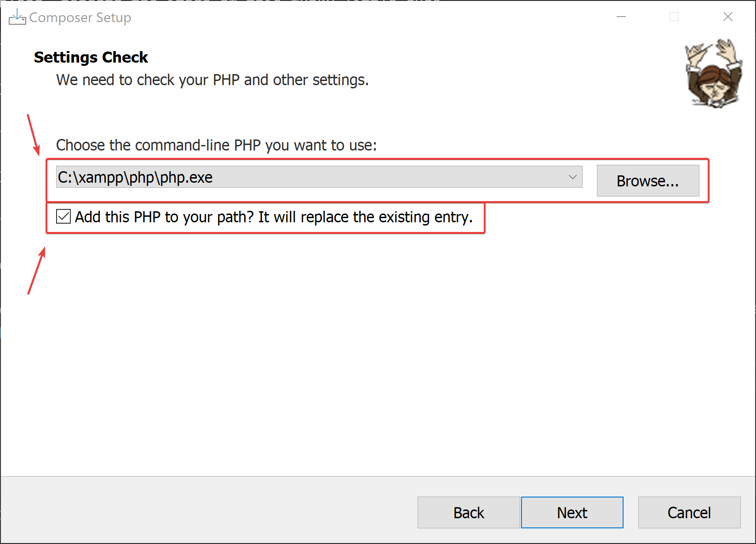Screen dimensions: 756x544
Task: Expand the PHP path dropdown chevron
Action: click(573, 177)
